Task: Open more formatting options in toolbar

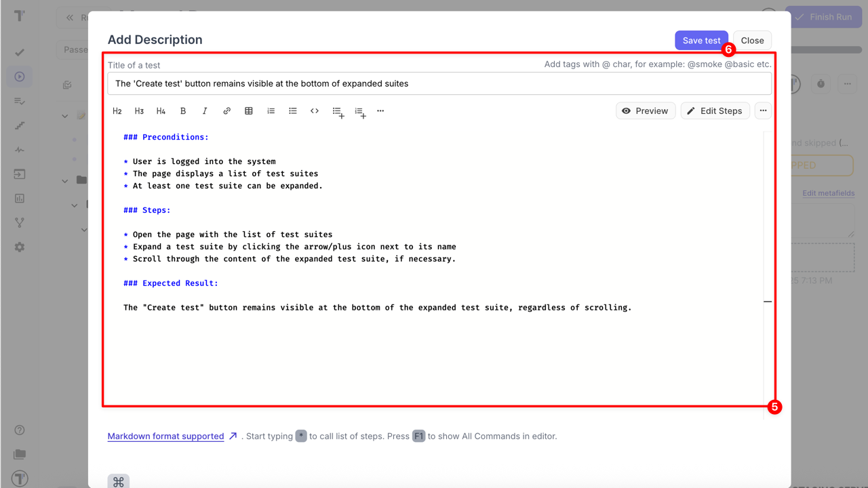Action: [380, 111]
